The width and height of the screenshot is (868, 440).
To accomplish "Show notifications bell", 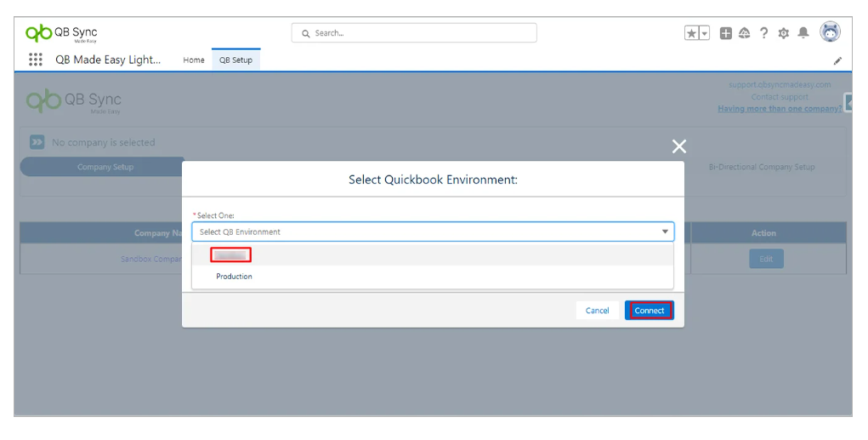I will (803, 33).
